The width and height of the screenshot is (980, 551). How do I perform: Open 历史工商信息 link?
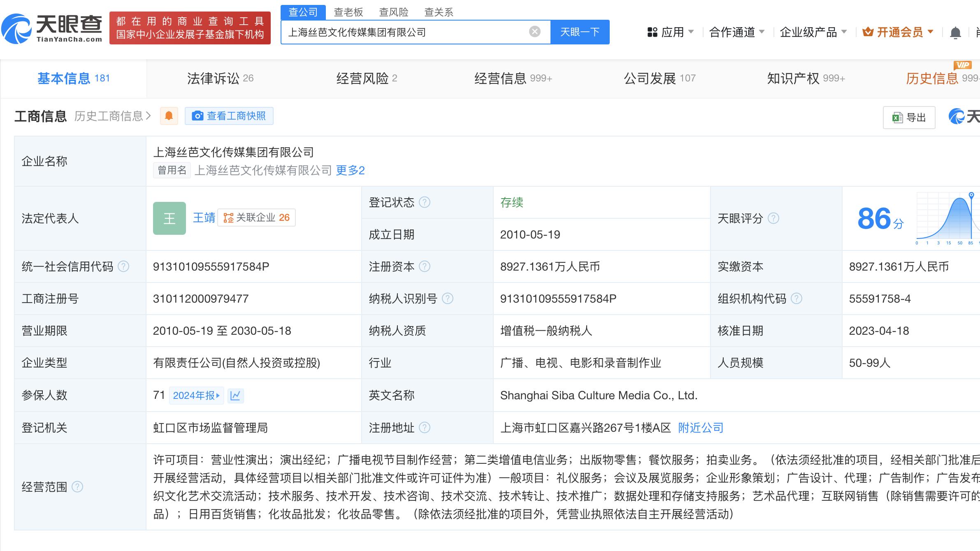[x=112, y=116]
